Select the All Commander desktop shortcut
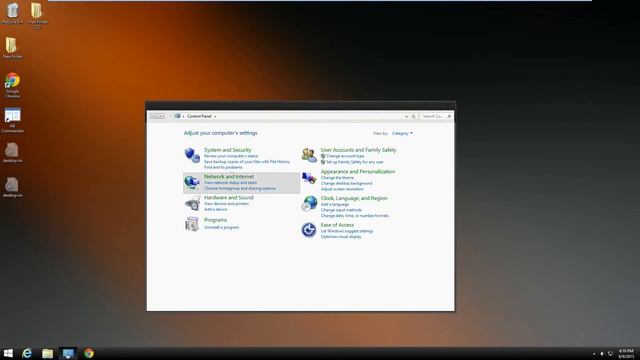Screen dimensions: 640x360 point(13,120)
